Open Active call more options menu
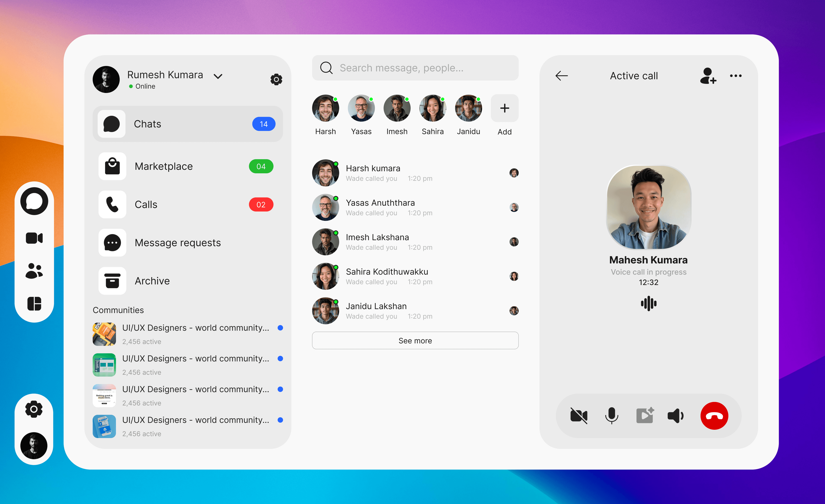 point(736,76)
